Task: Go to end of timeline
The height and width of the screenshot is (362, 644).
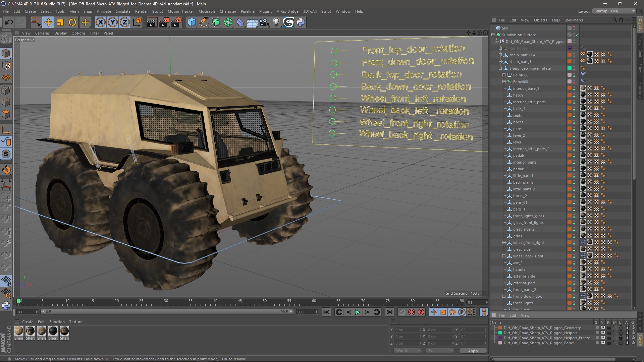Action: pyautogui.click(x=389, y=312)
